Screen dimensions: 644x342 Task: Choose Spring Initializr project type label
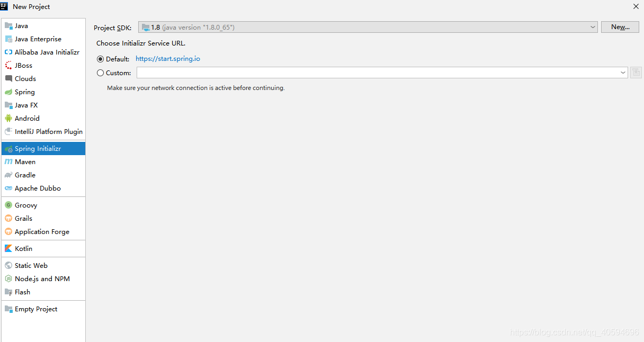[x=38, y=149]
